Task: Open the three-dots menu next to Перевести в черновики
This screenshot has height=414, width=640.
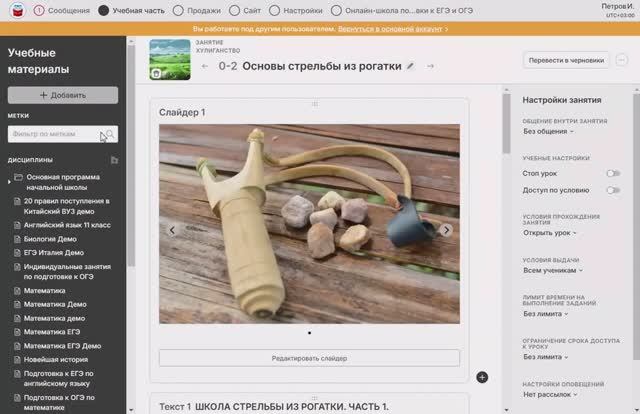Action: click(x=621, y=60)
